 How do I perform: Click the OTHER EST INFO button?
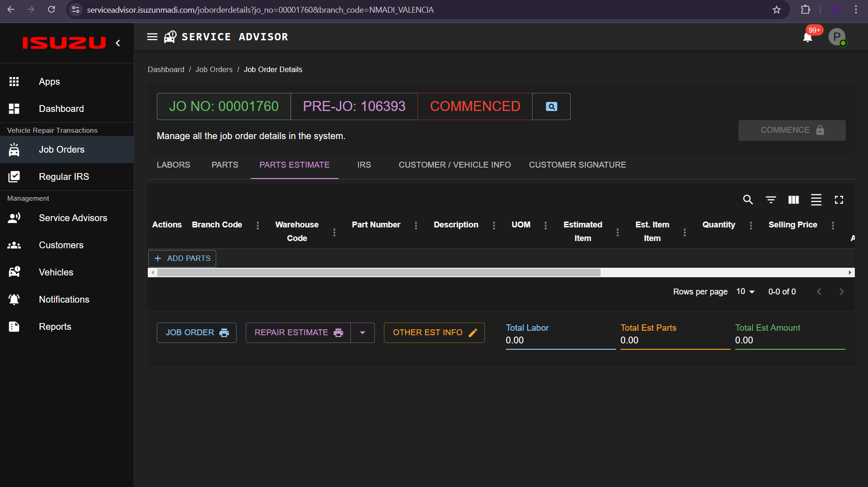(x=434, y=333)
